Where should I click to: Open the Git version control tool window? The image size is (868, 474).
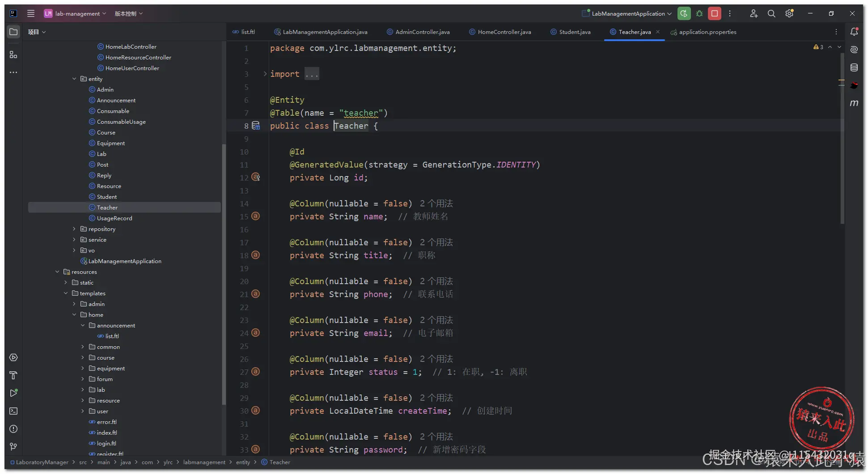click(x=13, y=447)
